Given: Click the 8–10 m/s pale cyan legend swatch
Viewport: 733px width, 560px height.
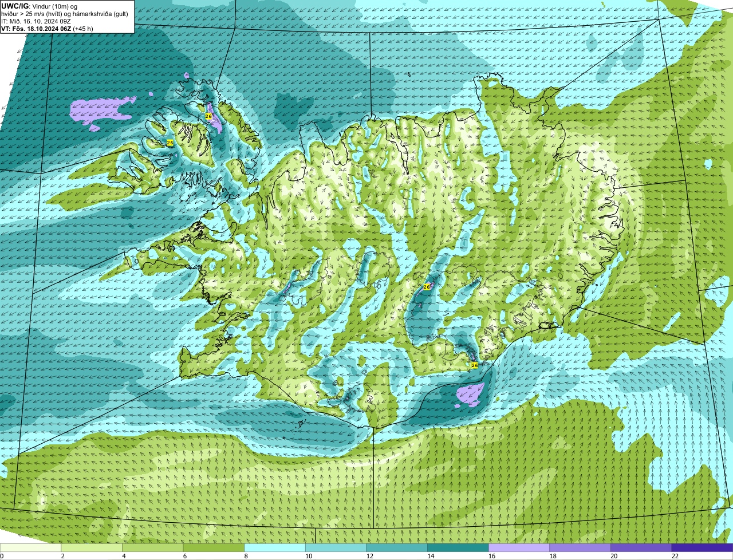Looking at the screenshot, I should coord(275,548).
